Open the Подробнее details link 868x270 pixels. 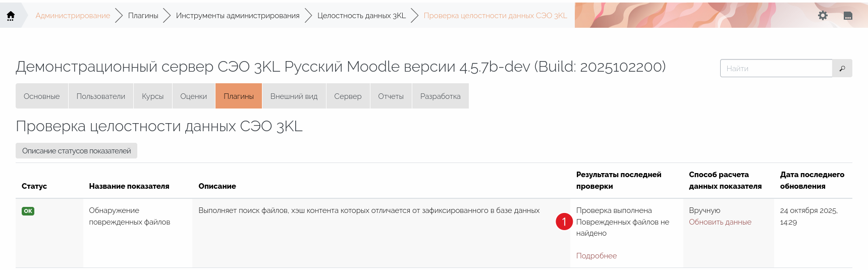click(596, 256)
